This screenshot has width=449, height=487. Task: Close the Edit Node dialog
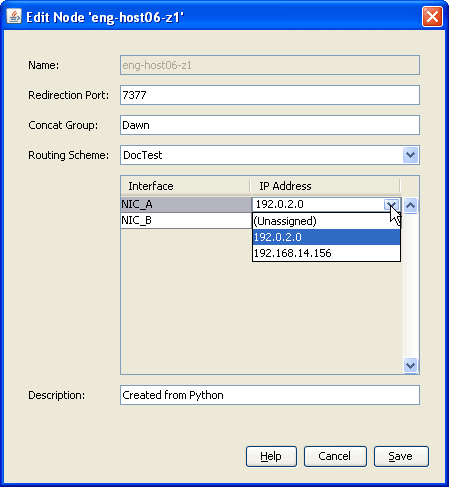click(432, 17)
